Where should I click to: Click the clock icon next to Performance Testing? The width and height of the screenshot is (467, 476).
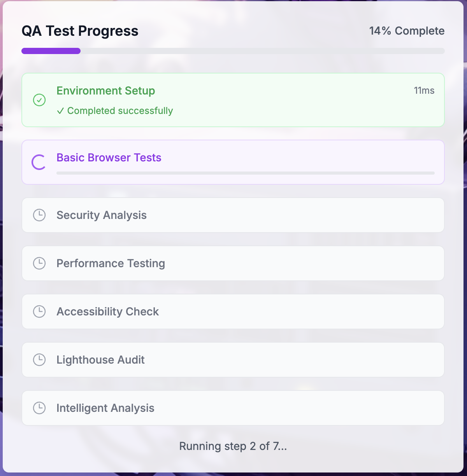39,263
